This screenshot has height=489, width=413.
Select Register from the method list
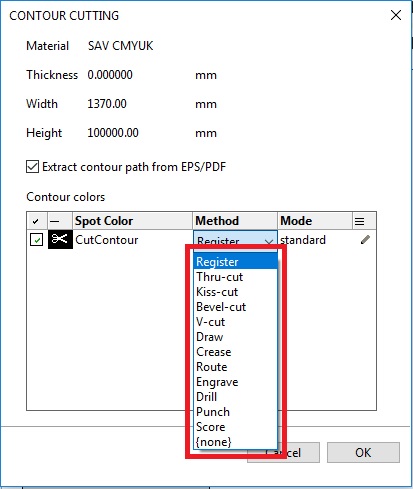[235, 261]
